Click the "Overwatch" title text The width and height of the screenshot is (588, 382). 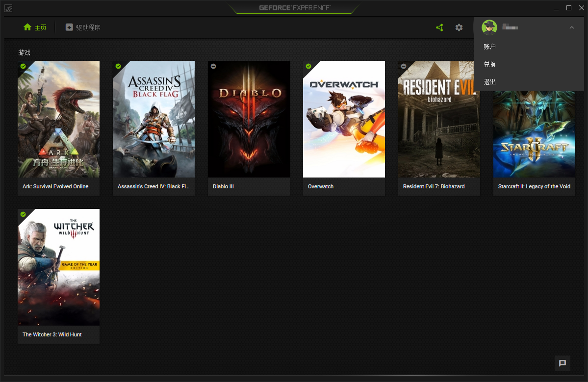click(x=321, y=186)
